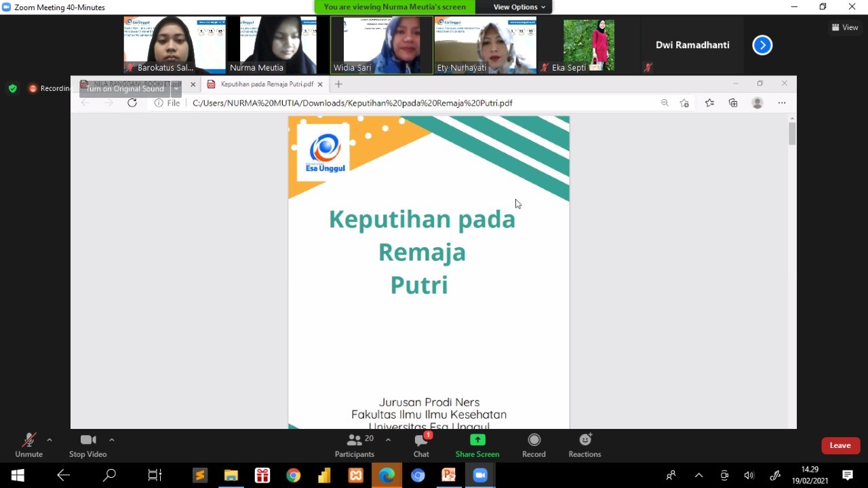Open the Reactions menu
This screenshot has width=868, height=488.
(585, 445)
